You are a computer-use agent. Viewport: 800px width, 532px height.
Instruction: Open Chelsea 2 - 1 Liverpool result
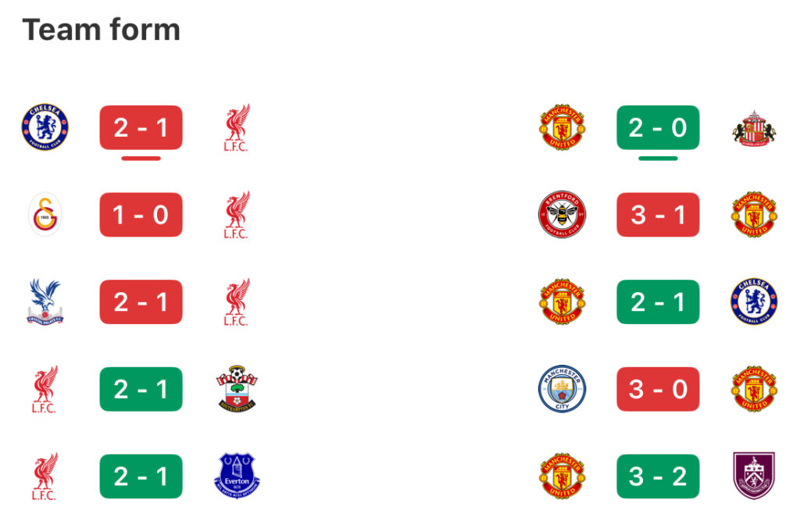coord(141,127)
